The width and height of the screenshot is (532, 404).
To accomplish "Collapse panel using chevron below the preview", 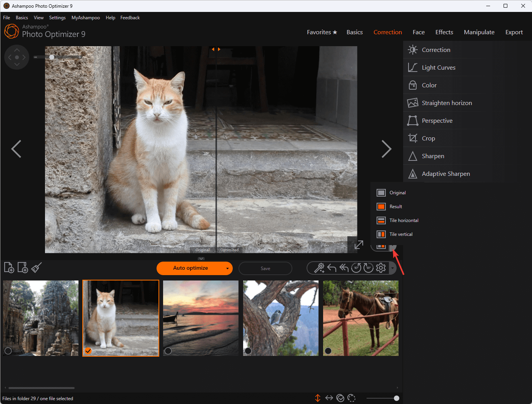I will point(201,259).
